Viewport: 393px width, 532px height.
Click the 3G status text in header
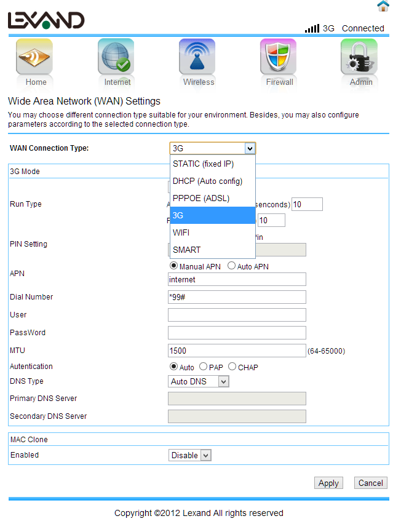pos(328,28)
